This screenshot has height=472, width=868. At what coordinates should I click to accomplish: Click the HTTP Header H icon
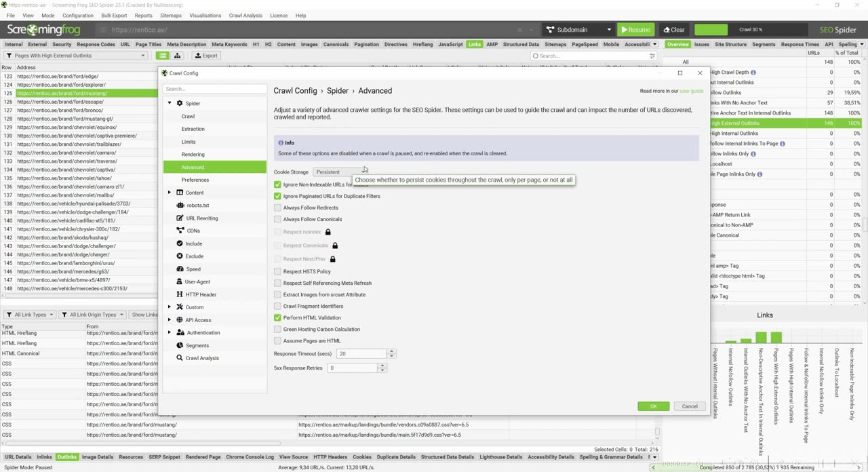(180, 294)
